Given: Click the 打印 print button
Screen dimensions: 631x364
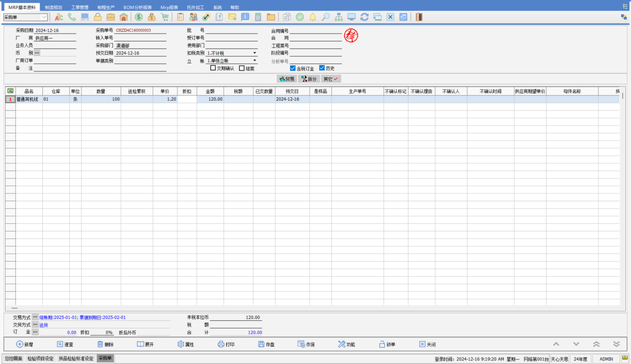Looking at the screenshot, I should point(226,344).
